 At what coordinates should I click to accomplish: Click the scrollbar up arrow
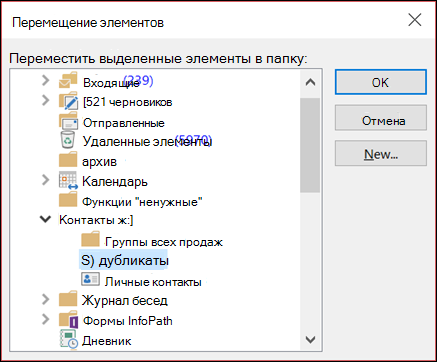(310, 82)
